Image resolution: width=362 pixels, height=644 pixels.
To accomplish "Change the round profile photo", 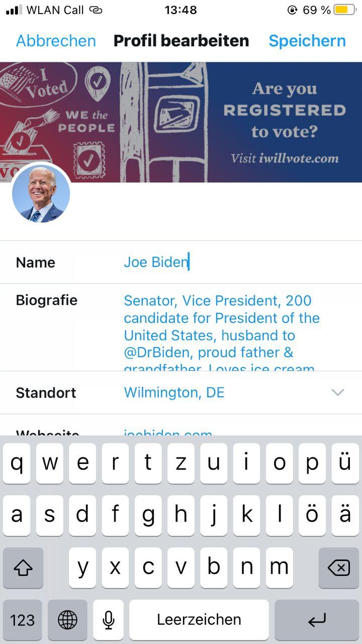I will click(41, 194).
